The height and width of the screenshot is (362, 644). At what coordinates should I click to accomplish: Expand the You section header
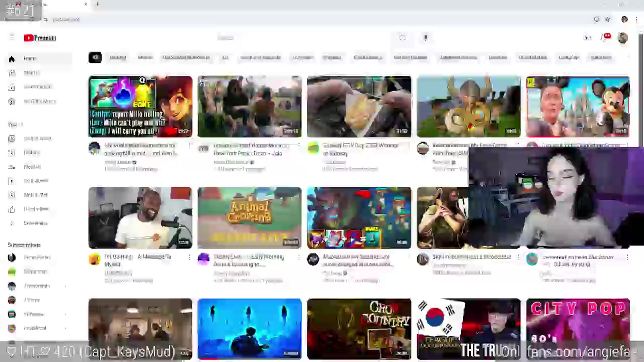15,124
